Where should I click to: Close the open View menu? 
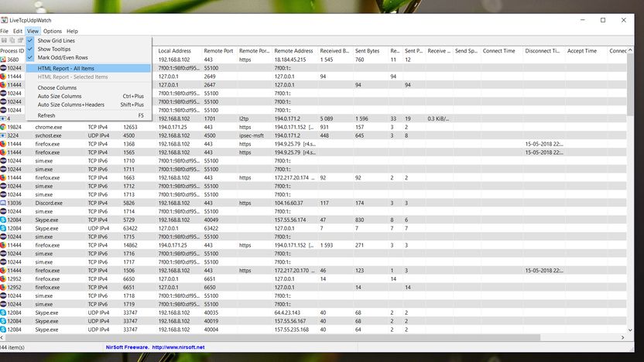[33, 31]
